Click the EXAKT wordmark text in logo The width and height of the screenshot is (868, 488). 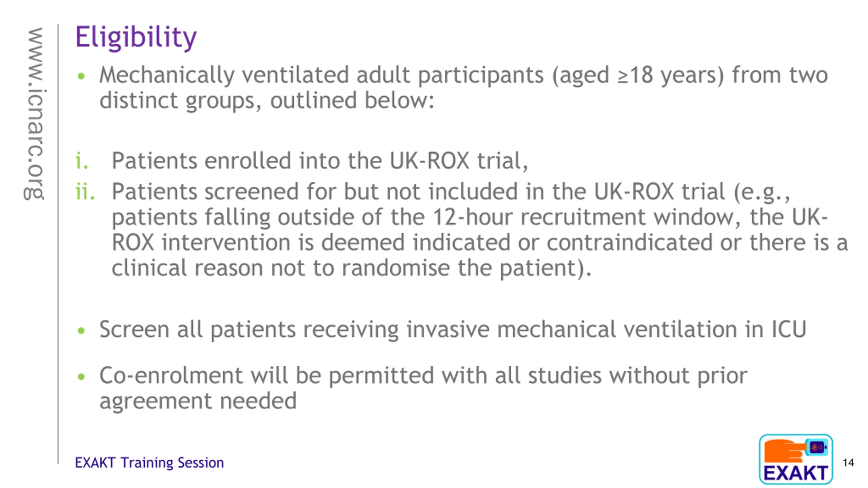coord(795,473)
